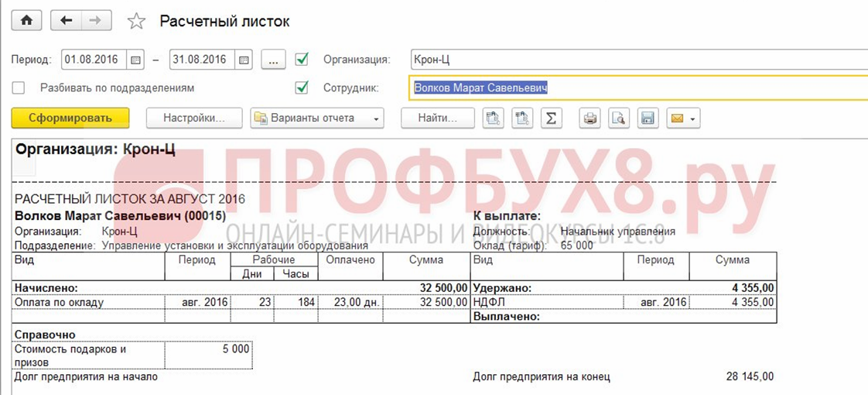Image resolution: width=868 pixels, height=395 pixels.
Task: Select heading РАСЧЕТНЫЙ ЛИСТОК ЗА АВГУСТ 2016
Action: (x=129, y=200)
